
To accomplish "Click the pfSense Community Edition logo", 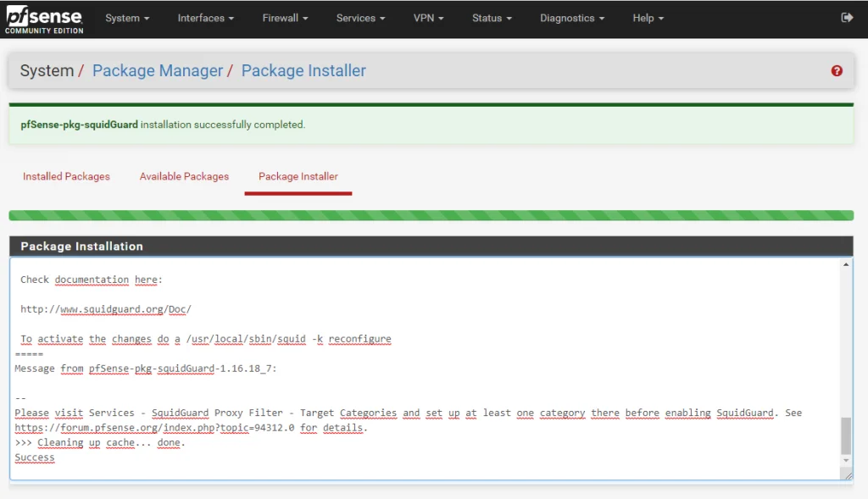I will pyautogui.click(x=44, y=20).
